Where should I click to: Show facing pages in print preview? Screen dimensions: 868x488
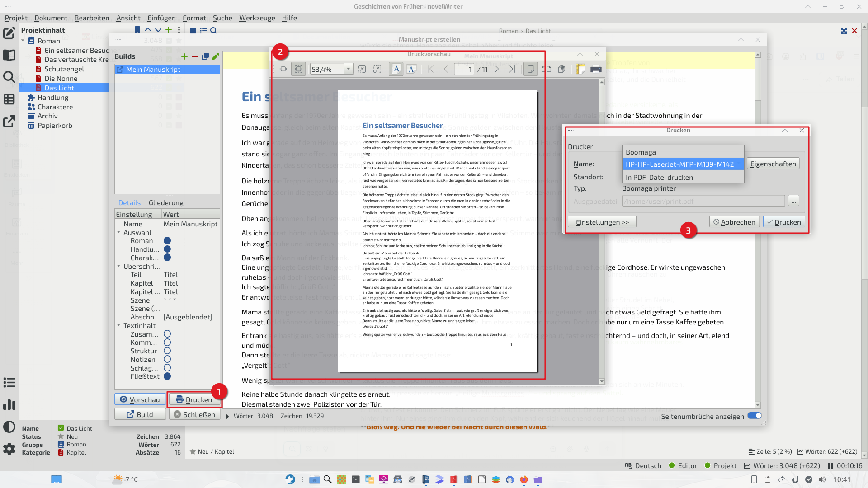click(546, 69)
